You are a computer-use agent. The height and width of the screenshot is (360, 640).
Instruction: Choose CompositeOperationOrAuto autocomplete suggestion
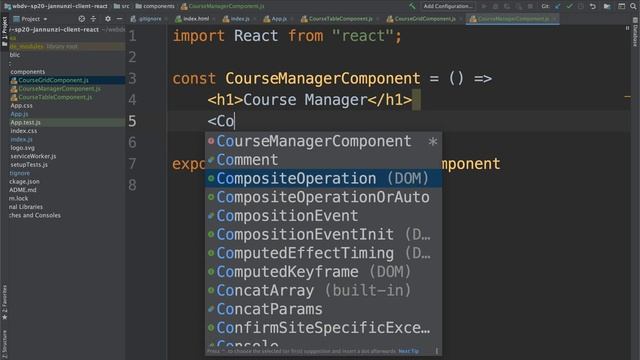pos(323,198)
